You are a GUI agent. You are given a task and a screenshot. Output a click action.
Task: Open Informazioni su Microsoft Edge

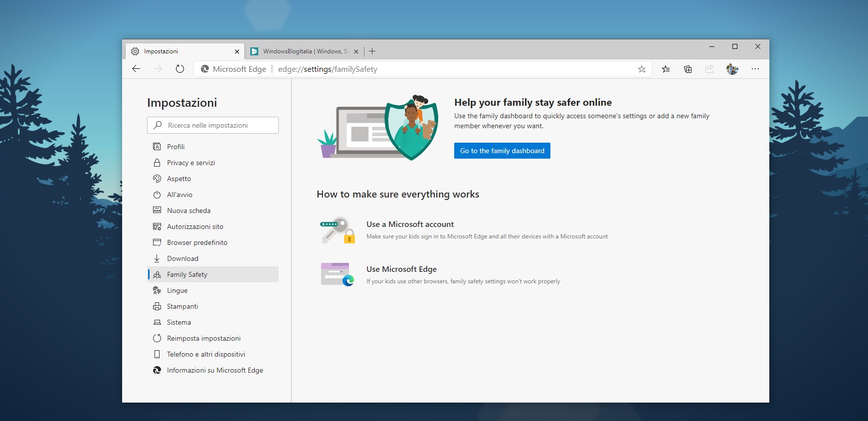point(213,370)
